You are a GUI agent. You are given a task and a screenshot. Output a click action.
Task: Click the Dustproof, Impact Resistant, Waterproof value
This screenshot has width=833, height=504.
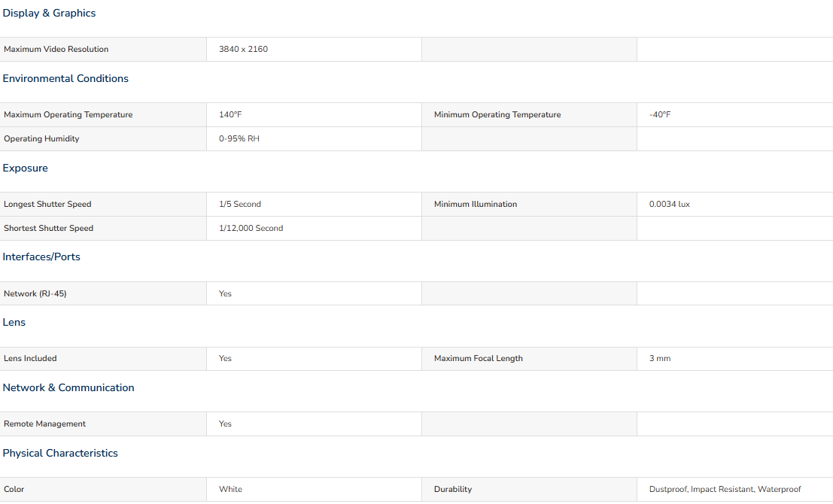(725, 490)
